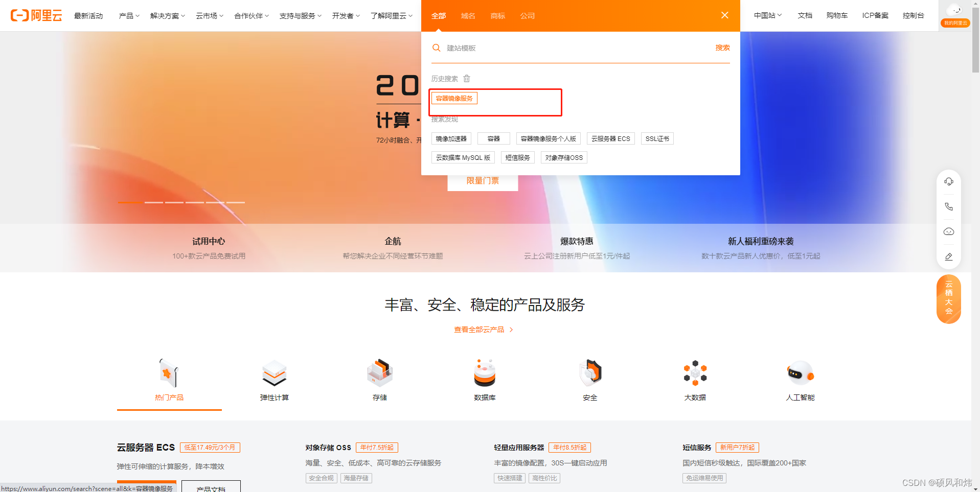The image size is (980, 492).
Task: Select suggestion tag 云服务器 ECS
Action: click(610, 138)
